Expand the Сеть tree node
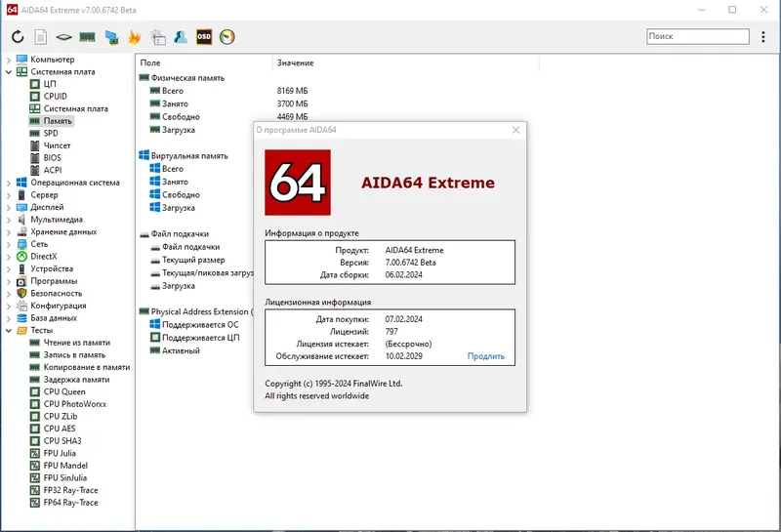781x532 pixels. (9, 245)
